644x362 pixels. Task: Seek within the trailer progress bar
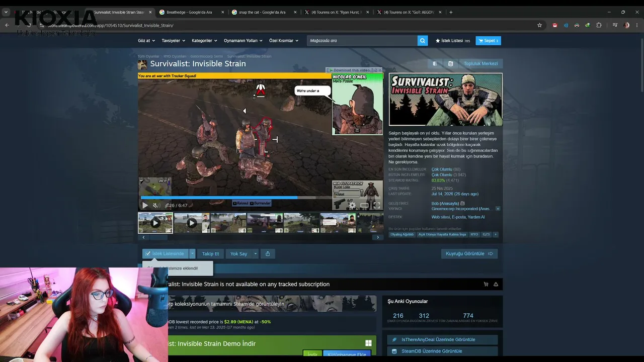coord(261,198)
